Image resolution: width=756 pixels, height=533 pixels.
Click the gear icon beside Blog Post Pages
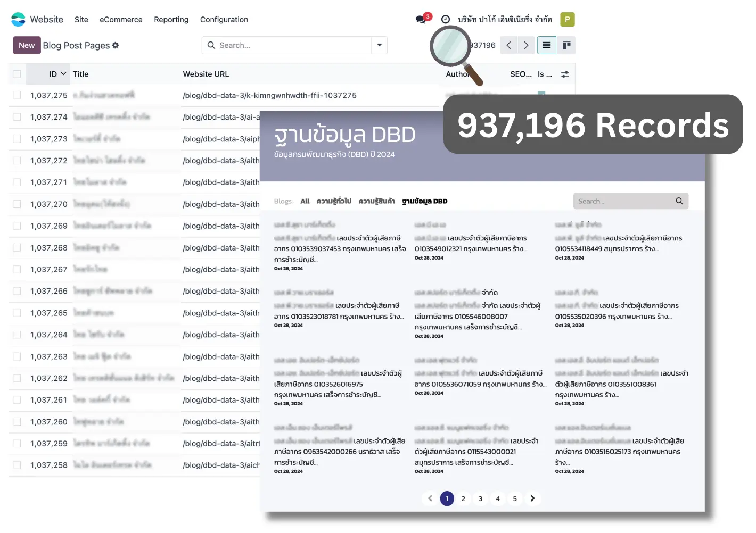pyautogui.click(x=116, y=45)
